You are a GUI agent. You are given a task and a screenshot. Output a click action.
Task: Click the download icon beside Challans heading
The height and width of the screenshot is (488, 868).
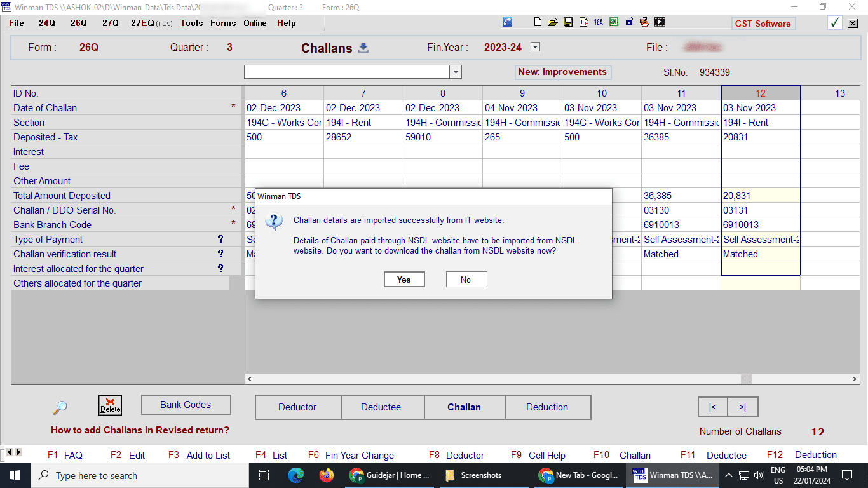(363, 48)
